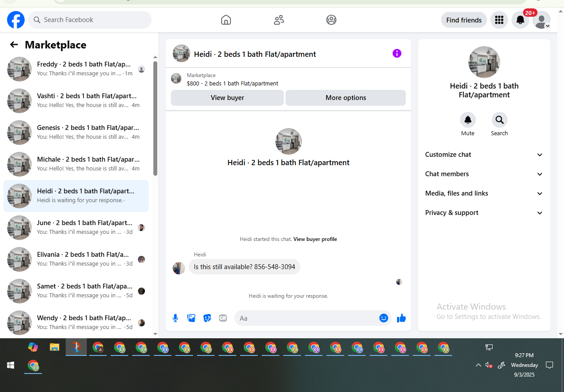Screen dimensions: 564x392
Task: Open the Michale conversation
Action: (x=76, y=164)
